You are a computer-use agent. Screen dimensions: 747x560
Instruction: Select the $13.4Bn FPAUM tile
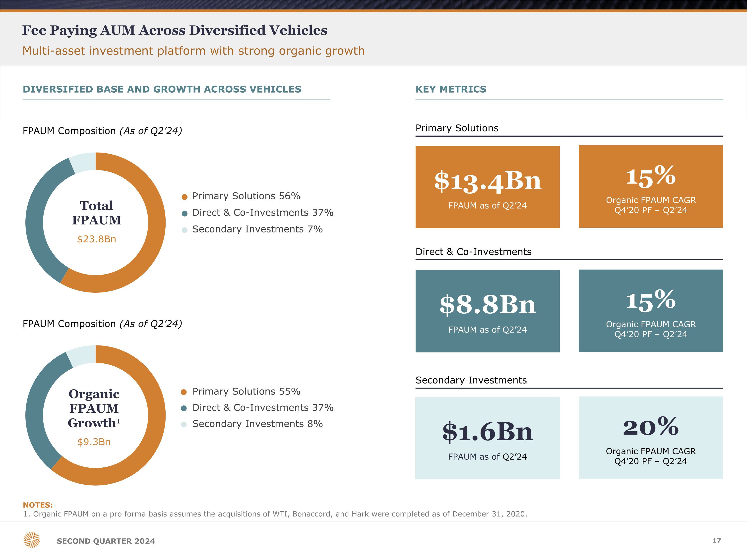(487, 187)
